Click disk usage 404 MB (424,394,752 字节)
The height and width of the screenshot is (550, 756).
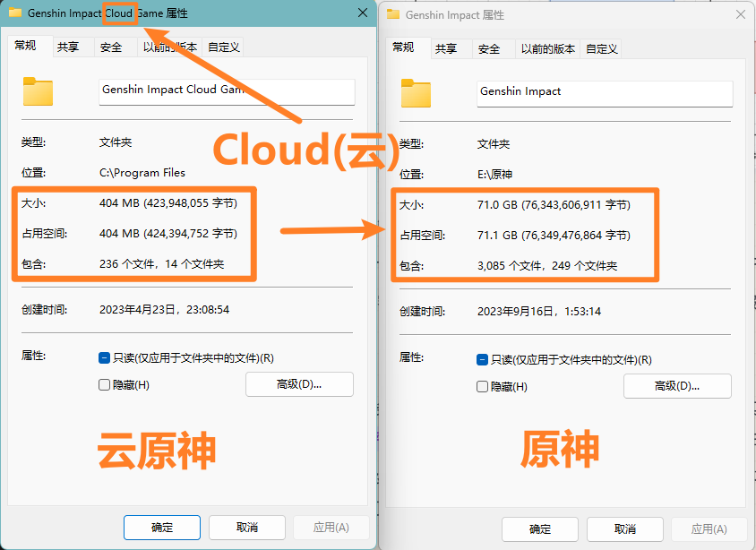(x=168, y=233)
